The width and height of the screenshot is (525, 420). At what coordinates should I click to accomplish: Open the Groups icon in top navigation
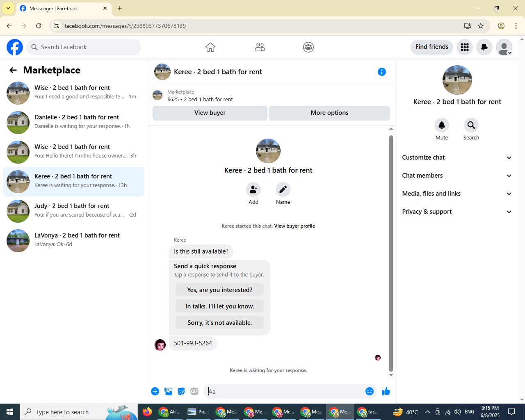[x=308, y=47]
